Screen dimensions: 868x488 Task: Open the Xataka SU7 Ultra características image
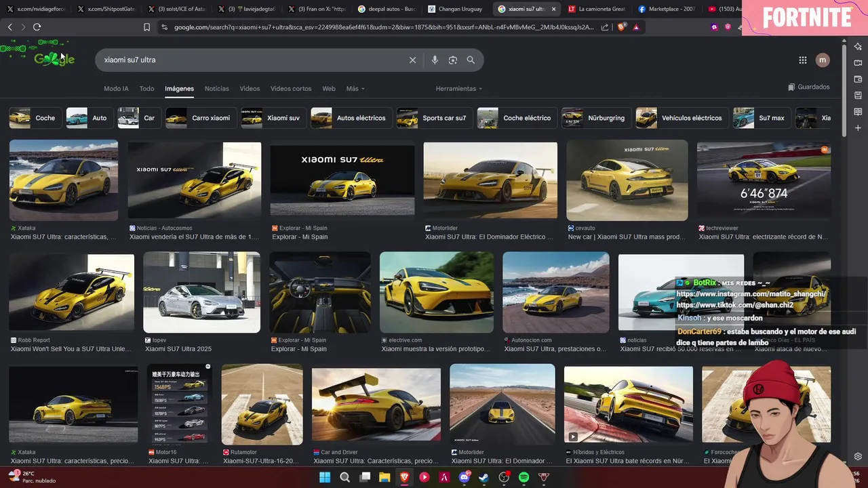coord(64,180)
